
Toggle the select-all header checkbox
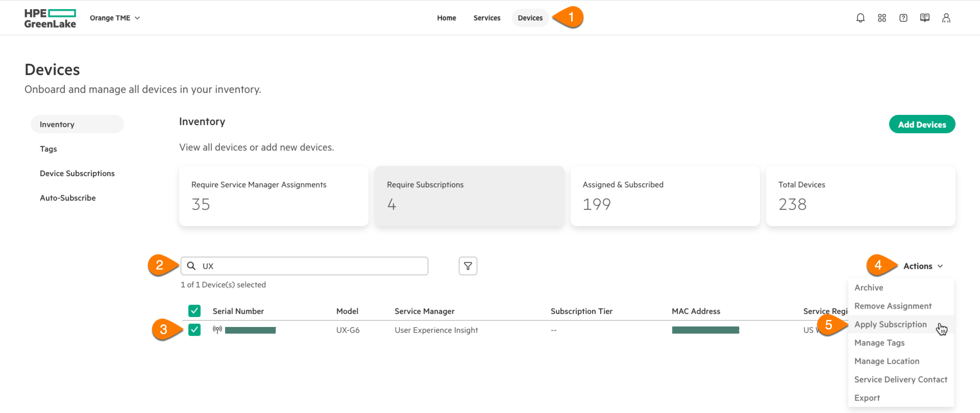click(x=194, y=311)
